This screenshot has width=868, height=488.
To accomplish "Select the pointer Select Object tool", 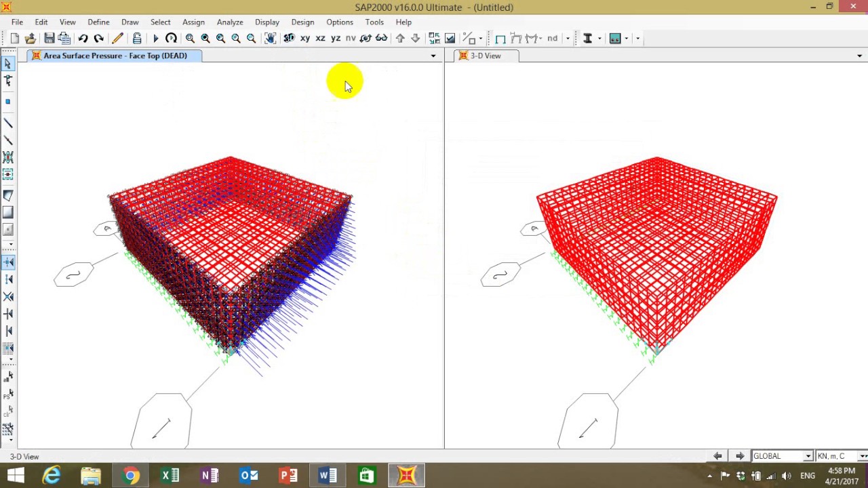I will (8, 64).
